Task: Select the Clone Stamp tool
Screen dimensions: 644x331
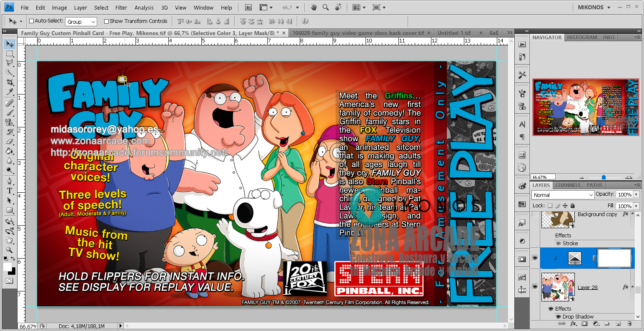Action: click(10, 122)
